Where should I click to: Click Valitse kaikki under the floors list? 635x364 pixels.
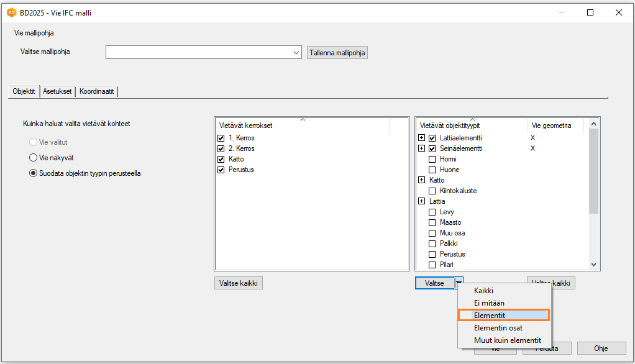pyautogui.click(x=239, y=283)
